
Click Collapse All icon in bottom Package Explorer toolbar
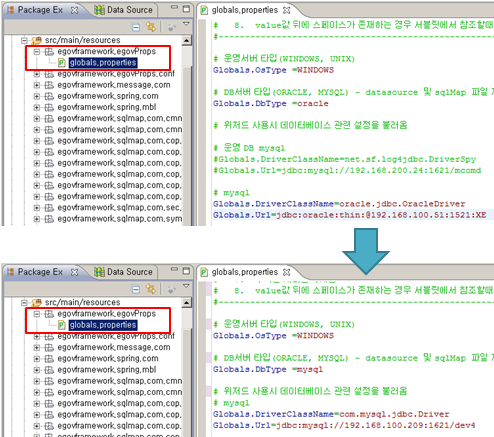[136, 289]
